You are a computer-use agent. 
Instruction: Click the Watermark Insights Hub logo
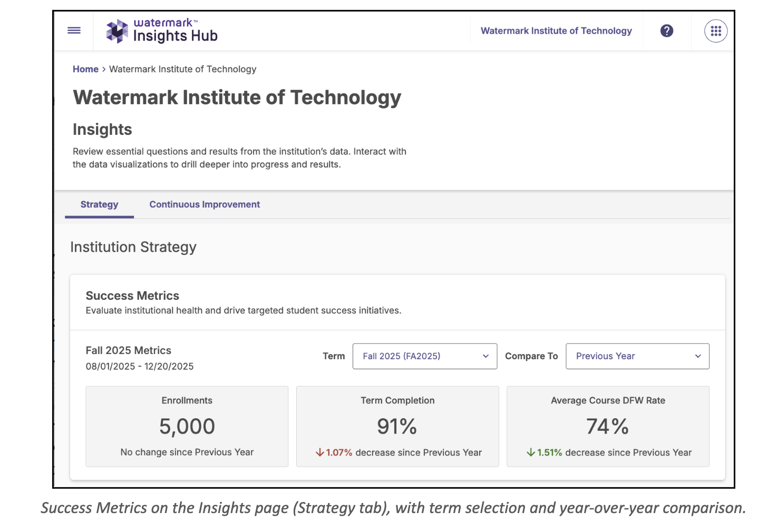162,31
